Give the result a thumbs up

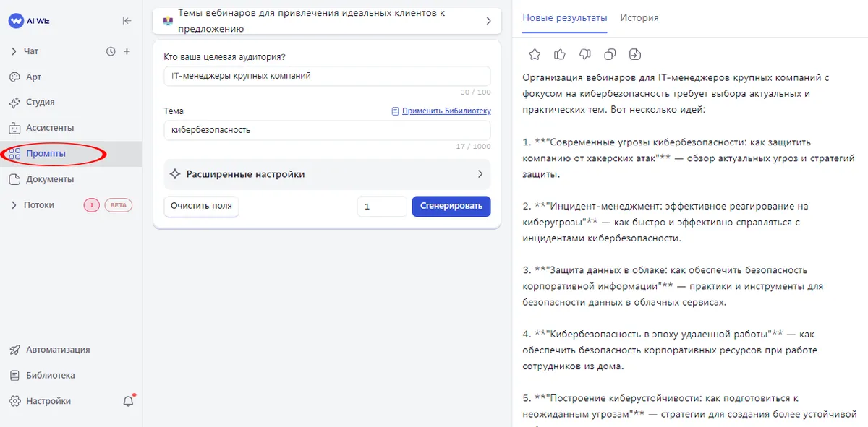pos(558,53)
